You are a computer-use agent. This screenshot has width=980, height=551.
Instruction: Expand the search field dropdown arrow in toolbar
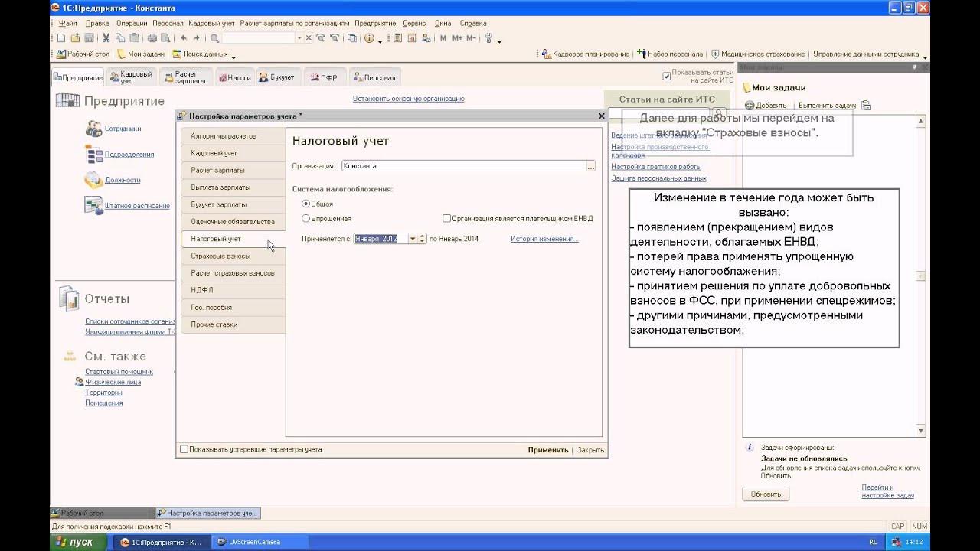(x=299, y=37)
